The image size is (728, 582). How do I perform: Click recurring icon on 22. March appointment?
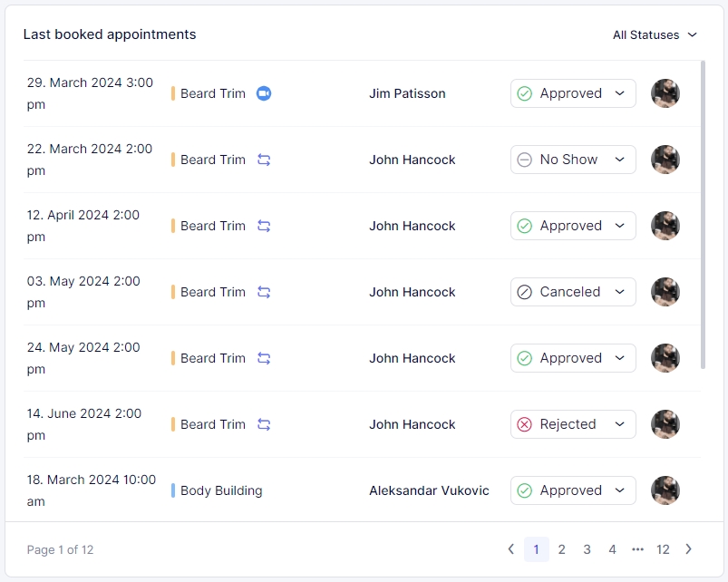coord(264,160)
